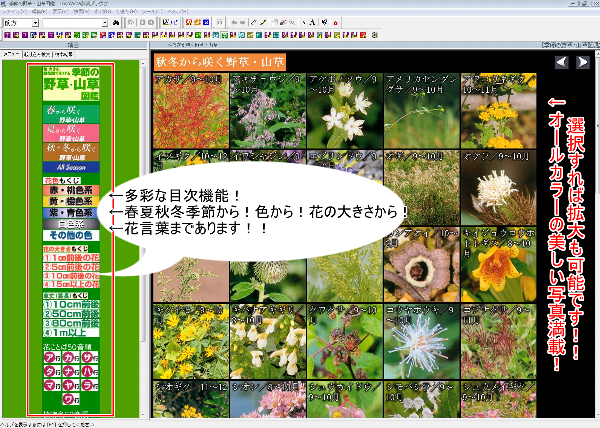This screenshot has height=428, width=600.
Task: Open the 前方 search mode dropdown
Action: coord(35,23)
